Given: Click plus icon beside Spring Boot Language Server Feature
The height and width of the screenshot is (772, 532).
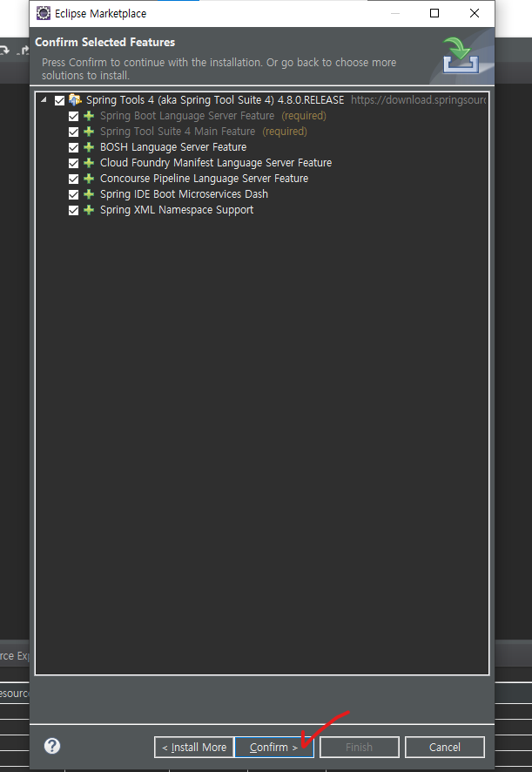Looking at the screenshot, I should pyautogui.click(x=89, y=116).
